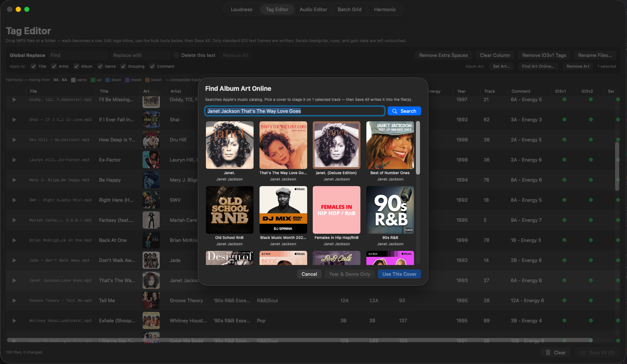Cancel the Find Album Art dialog
Image resolution: width=627 pixels, height=364 pixels.
coord(309,274)
